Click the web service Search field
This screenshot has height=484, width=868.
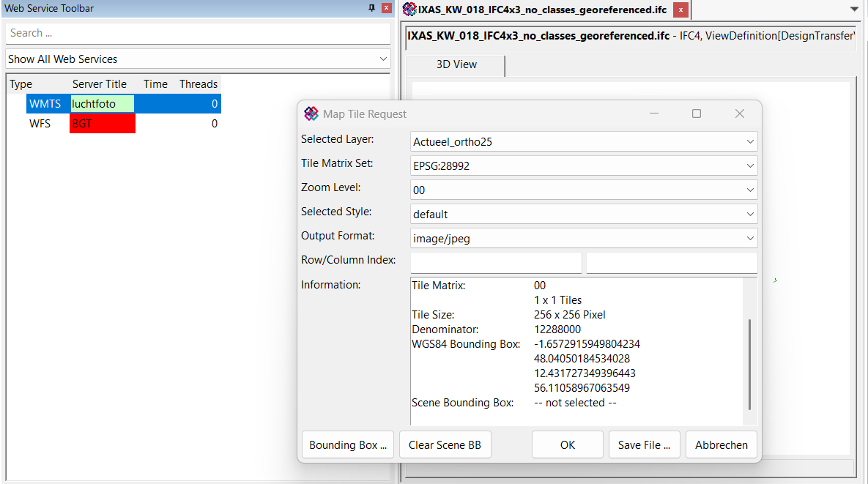(x=198, y=33)
